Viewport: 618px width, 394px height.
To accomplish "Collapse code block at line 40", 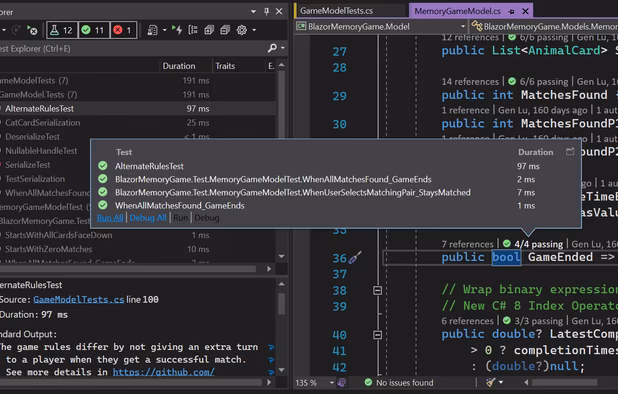I will (x=377, y=335).
